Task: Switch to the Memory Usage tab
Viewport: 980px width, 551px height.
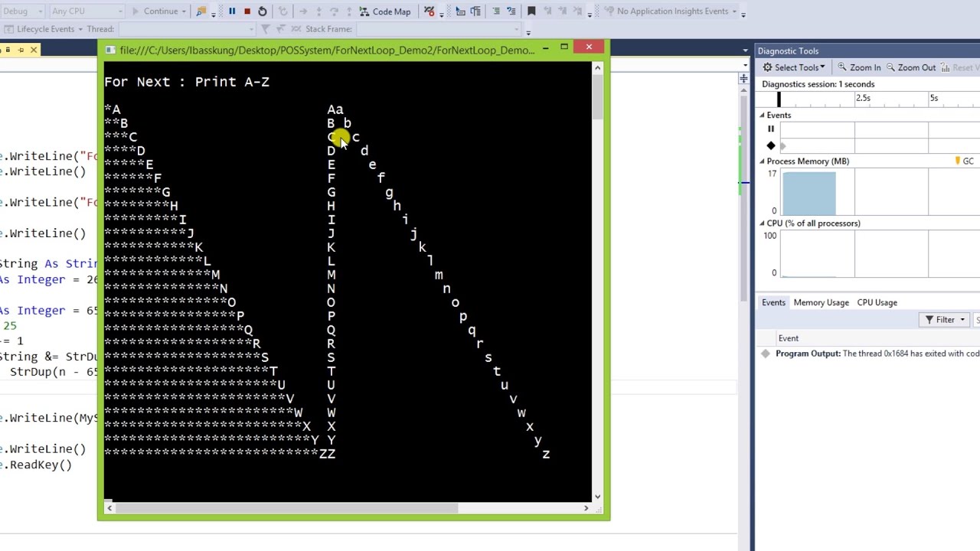Action: 821,302
